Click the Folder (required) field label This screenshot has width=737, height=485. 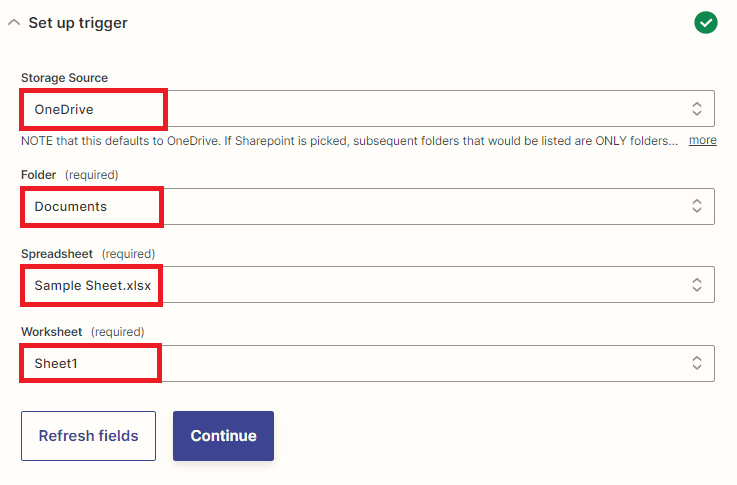[x=69, y=174]
